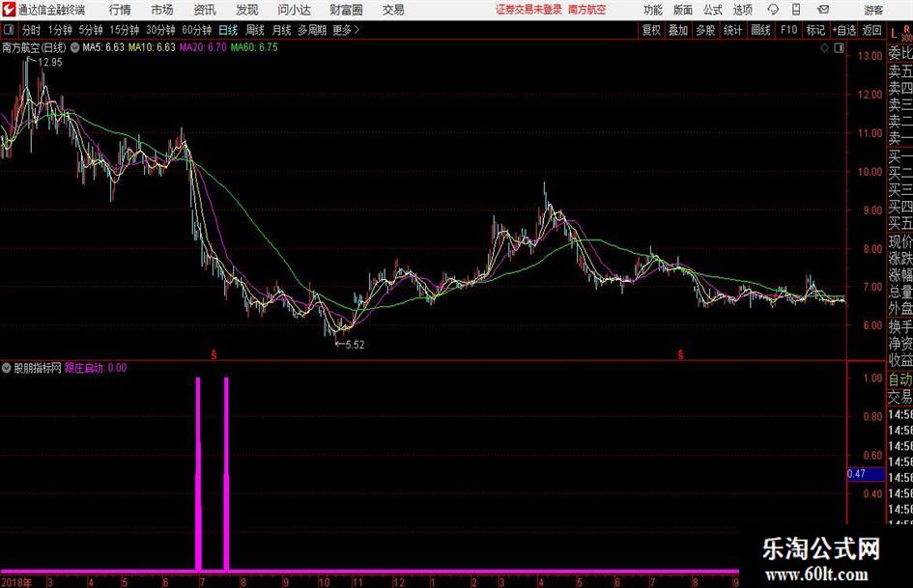This screenshot has width=913, height=588.
Task: Open the 交易 menu
Action: (x=393, y=10)
